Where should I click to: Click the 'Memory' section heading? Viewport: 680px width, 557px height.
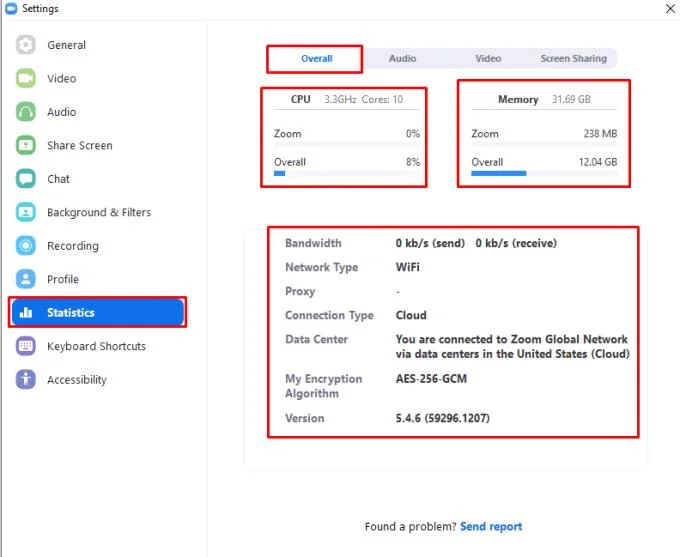[518, 99]
